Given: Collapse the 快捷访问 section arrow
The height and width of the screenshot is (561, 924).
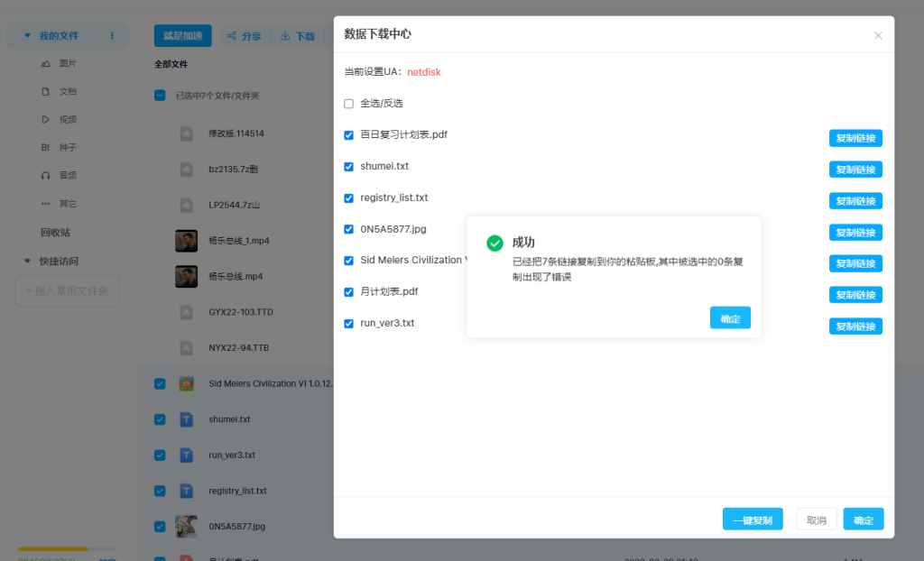Looking at the screenshot, I should coord(27,262).
